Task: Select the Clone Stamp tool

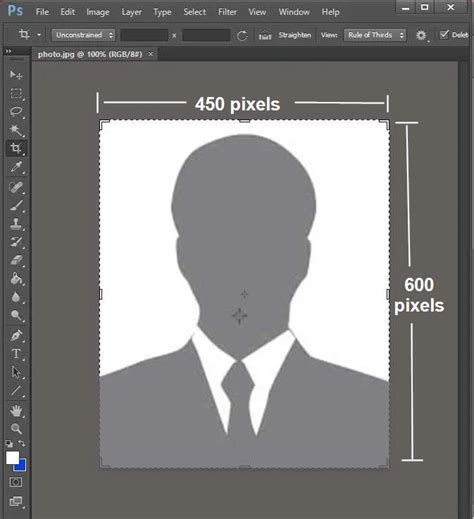Action: click(x=16, y=224)
